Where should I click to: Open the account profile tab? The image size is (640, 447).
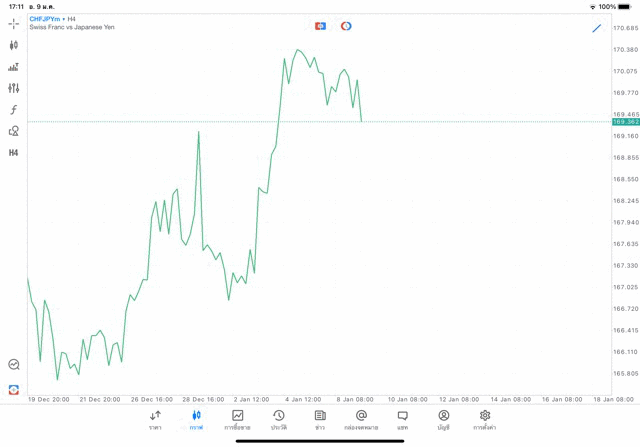[443, 419]
